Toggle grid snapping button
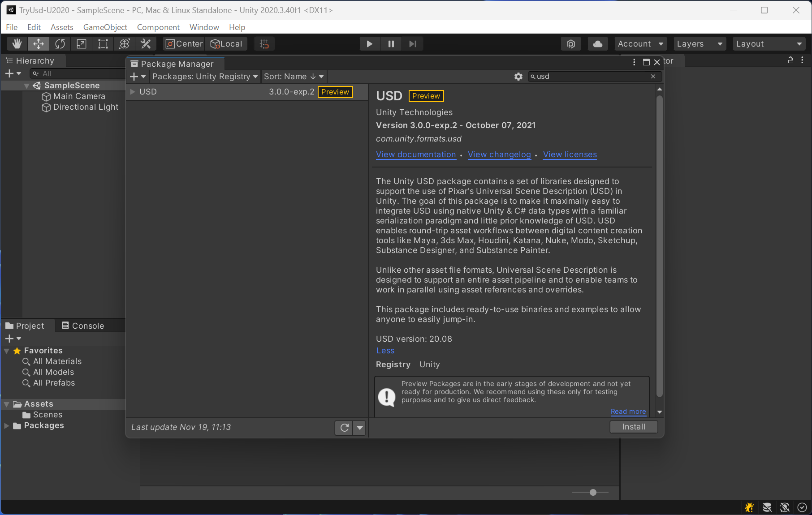The height and width of the screenshot is (515, 812). click(x=264, y=44)
